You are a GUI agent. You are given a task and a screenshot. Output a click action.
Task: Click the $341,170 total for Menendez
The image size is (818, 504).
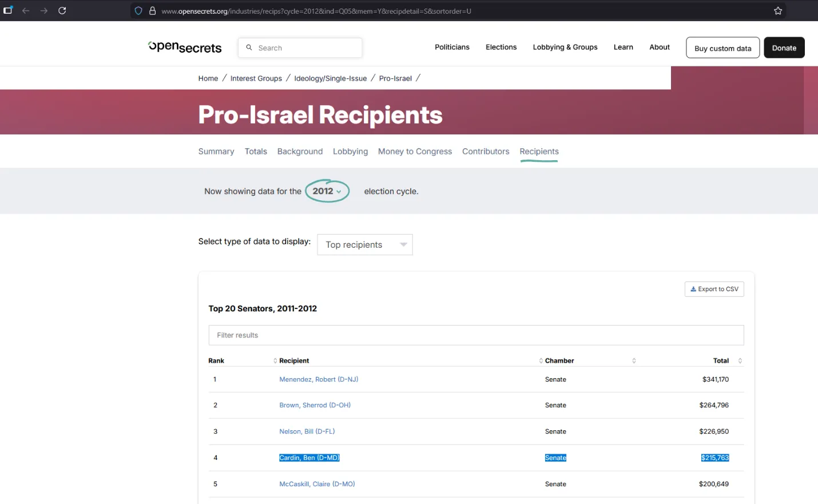(x=716, y=379)
